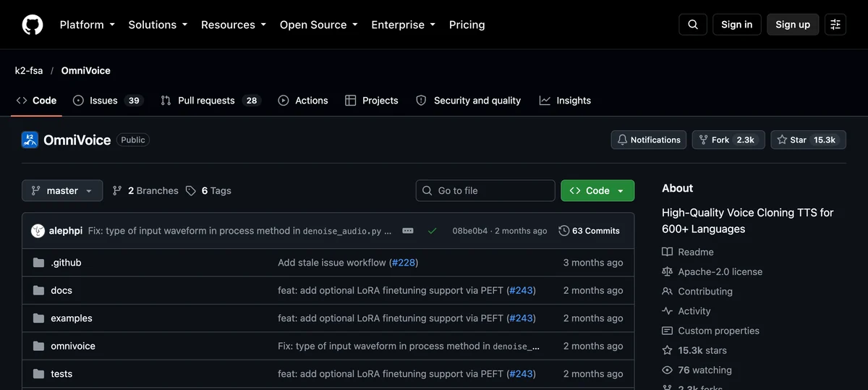The width and height of the screenshot is (868, 390).
Task: Click the bell icon in Notifications button
Action: click(622, 140)
